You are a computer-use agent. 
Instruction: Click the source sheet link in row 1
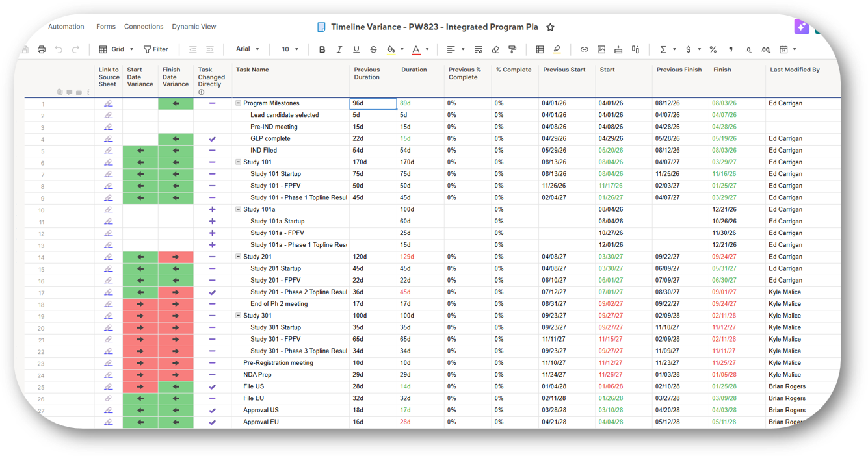coord(108,103)
